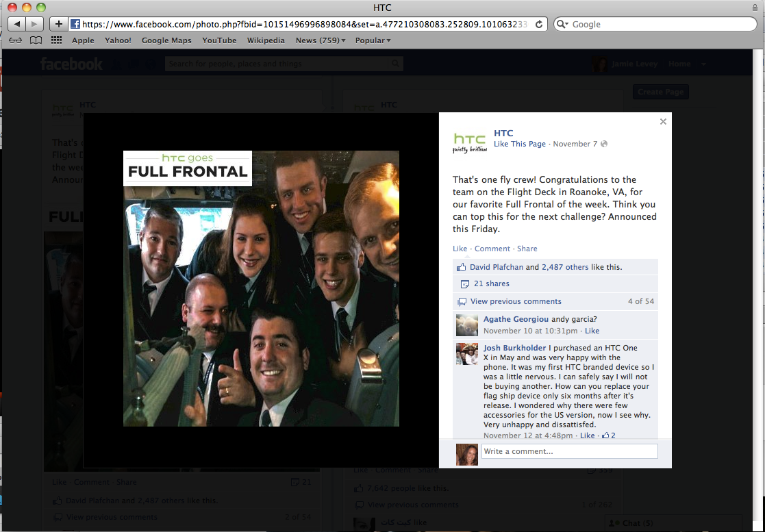Open the YouTube bookmark

coord(219,40)
